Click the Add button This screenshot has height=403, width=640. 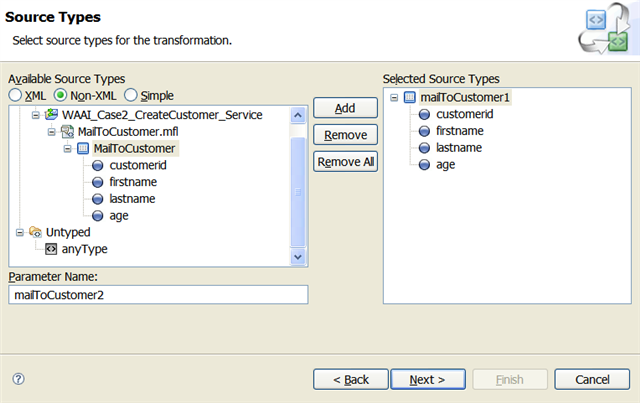coord(345,108)
